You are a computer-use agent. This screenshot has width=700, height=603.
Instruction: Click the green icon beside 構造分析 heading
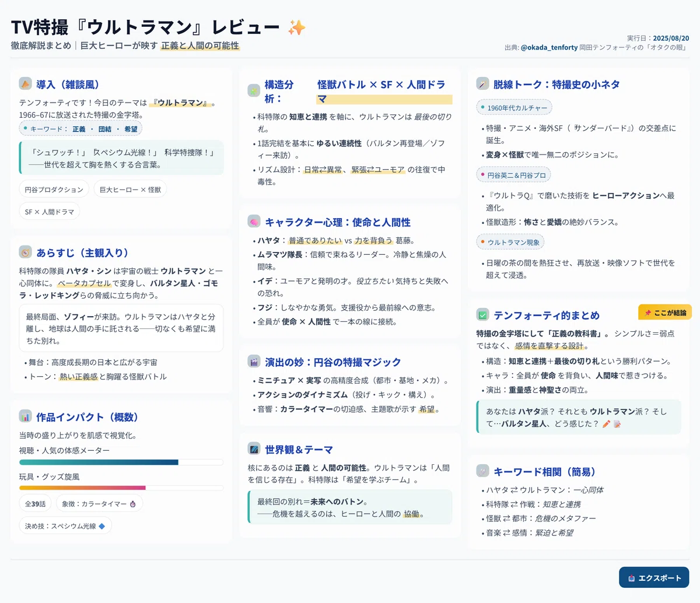click(254, 91)
